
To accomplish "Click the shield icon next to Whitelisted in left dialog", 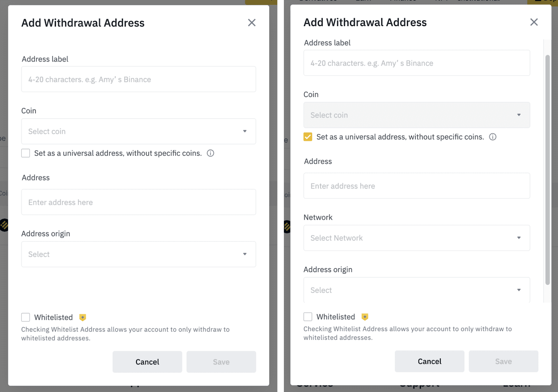I will (x=83, y=317).
